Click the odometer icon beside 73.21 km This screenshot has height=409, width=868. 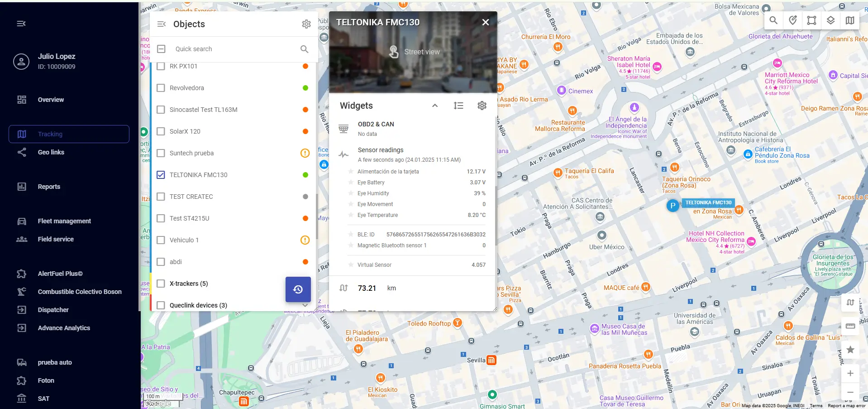343,288
